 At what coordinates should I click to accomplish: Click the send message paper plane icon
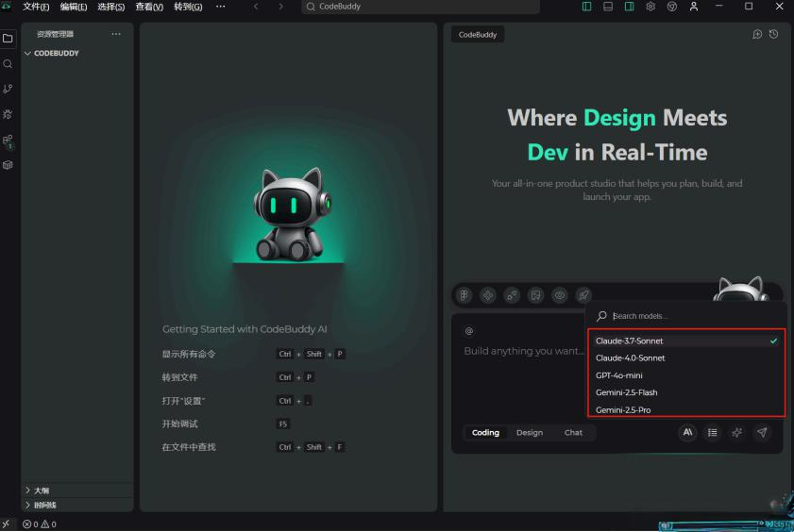click(762, 432)
